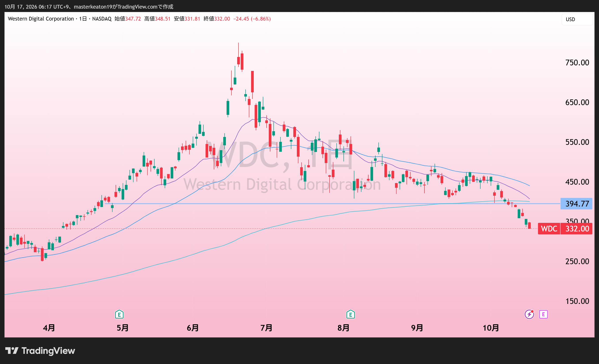Click the 4月 time axis label
599x364 pixels.
tap(49, 328)
